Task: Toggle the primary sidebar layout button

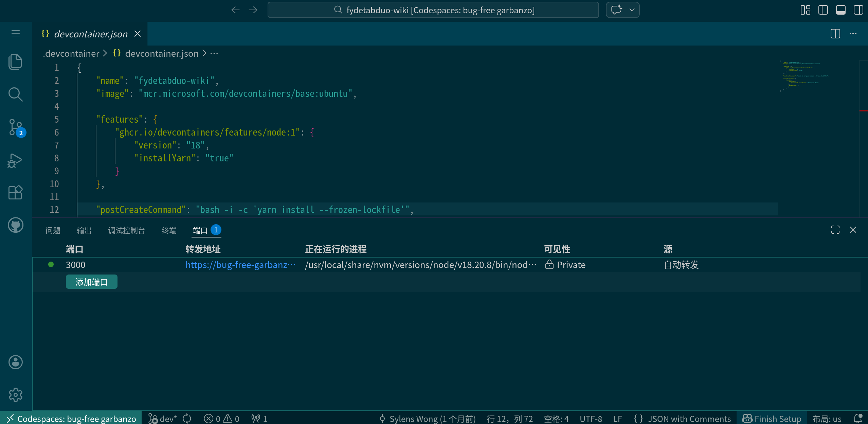Action: 823,10
